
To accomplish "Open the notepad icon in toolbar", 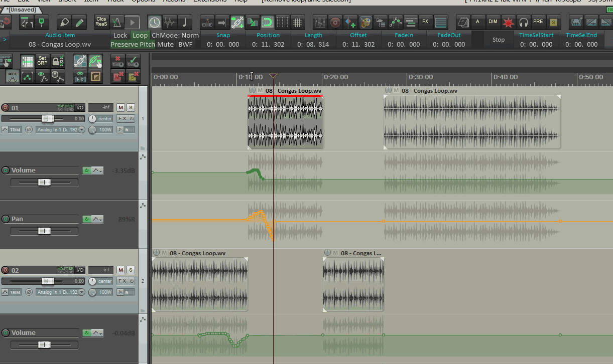I will [x=463, y=22].
